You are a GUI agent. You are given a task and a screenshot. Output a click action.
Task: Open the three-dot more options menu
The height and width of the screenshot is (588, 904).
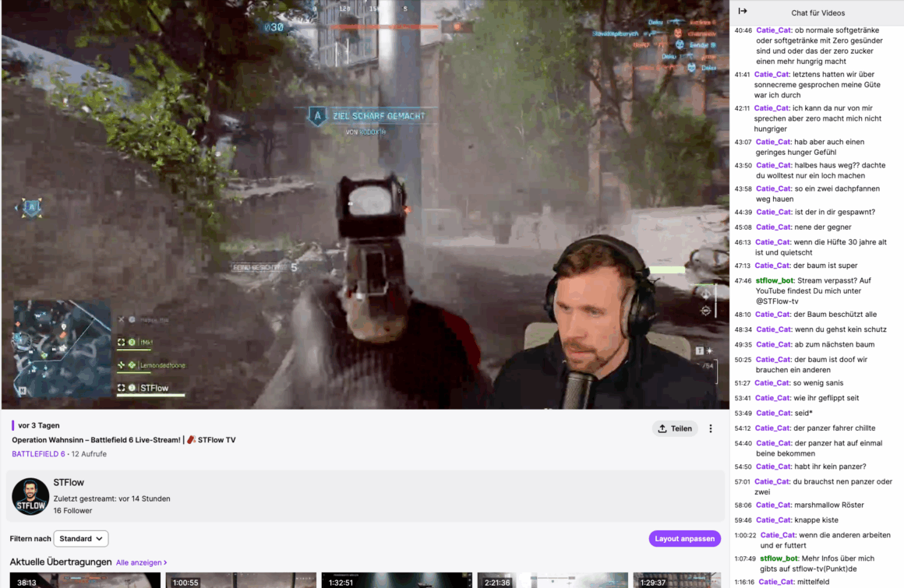tap(710, 428)
